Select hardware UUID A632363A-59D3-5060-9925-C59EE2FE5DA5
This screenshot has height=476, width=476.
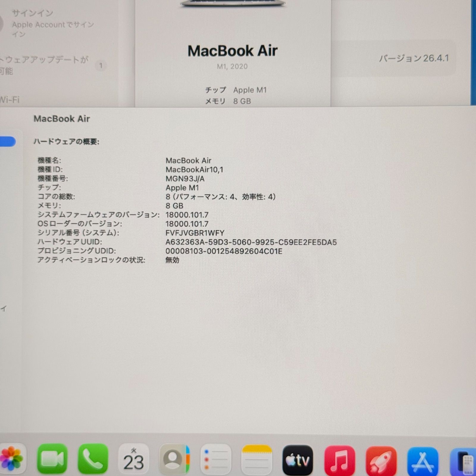251,242
